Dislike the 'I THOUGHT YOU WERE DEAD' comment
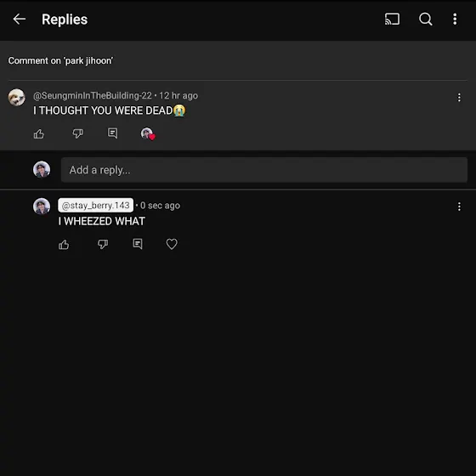This screenshot has height=476, width=476. tap(78, 133)
